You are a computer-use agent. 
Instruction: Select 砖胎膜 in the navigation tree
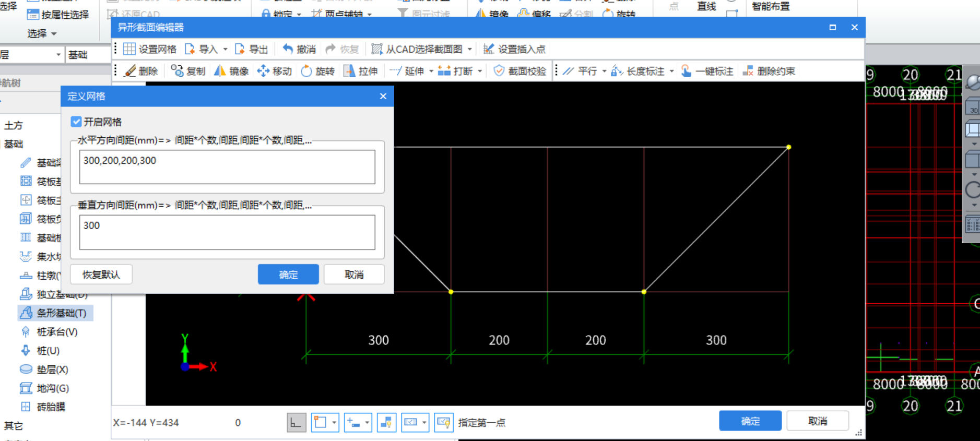coord(43,407)
